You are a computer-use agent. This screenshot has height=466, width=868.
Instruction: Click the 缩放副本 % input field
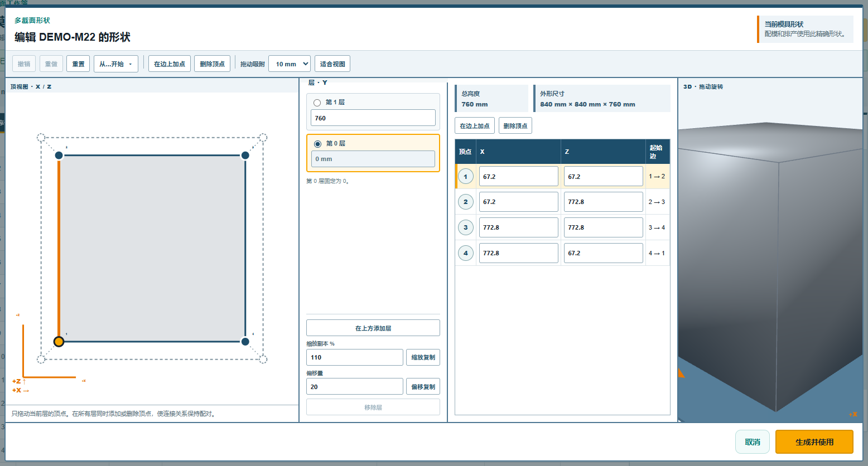tap(355, 357)
